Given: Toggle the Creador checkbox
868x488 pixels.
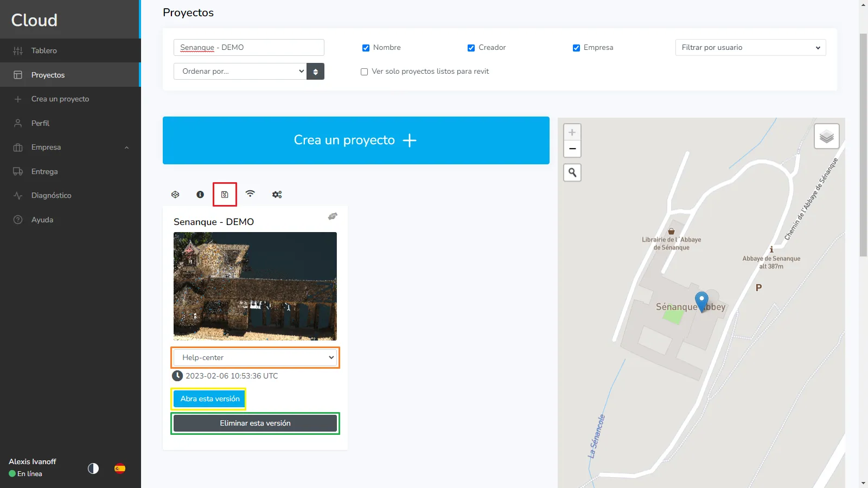Looking at the screenshot, I should click(471, 48).
